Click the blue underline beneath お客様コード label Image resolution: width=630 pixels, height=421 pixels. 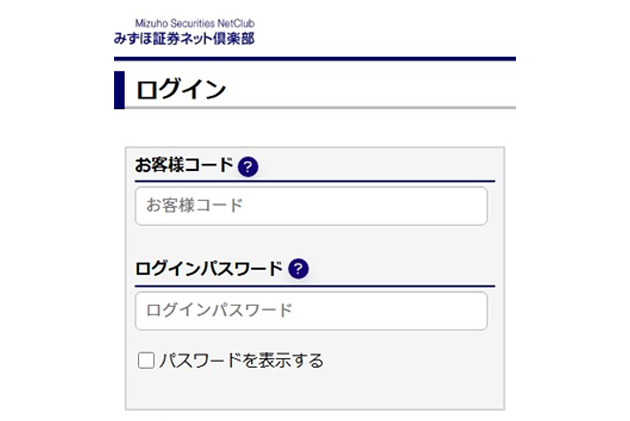point(315,182)
